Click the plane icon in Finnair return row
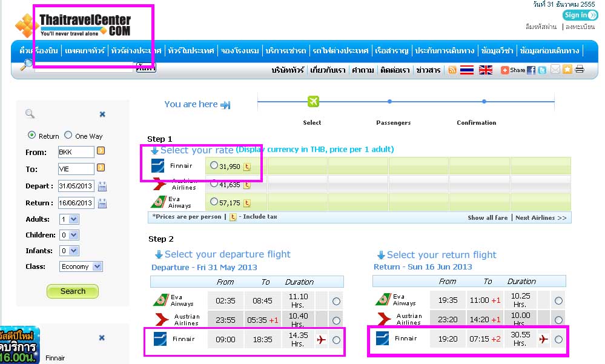The image size is (605, 364). (543, 339)
